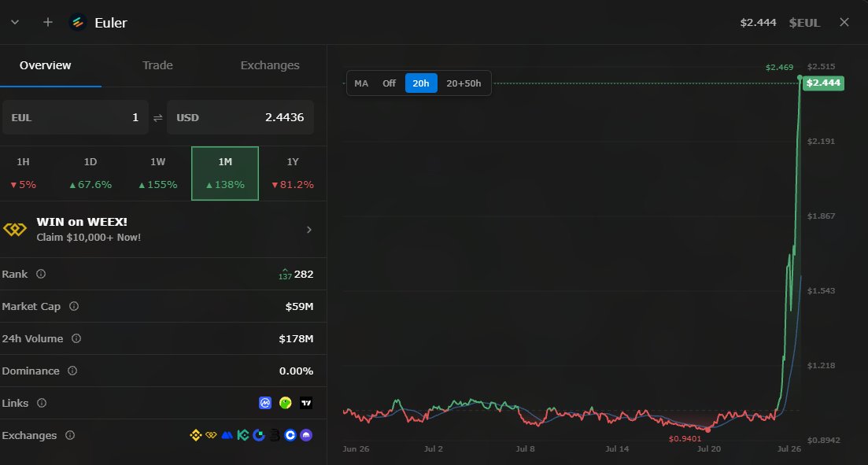The width and height of the screenshot is (868, 465).
Task: Expand the dropdown chevron at top left
Action: [x=15, y=22]
